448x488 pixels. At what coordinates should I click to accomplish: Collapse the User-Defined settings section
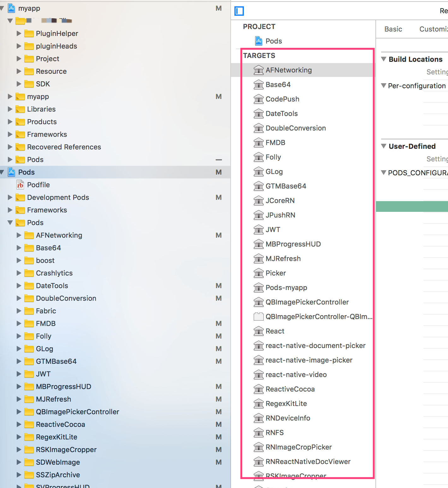(384, 146)
